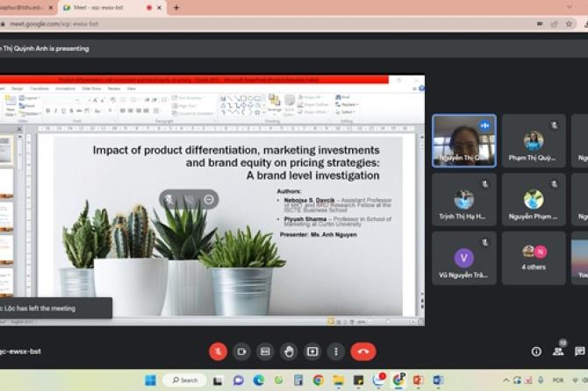Turn on captions in Meet
The width and height of the screenshot is (588, 391).
265,352
